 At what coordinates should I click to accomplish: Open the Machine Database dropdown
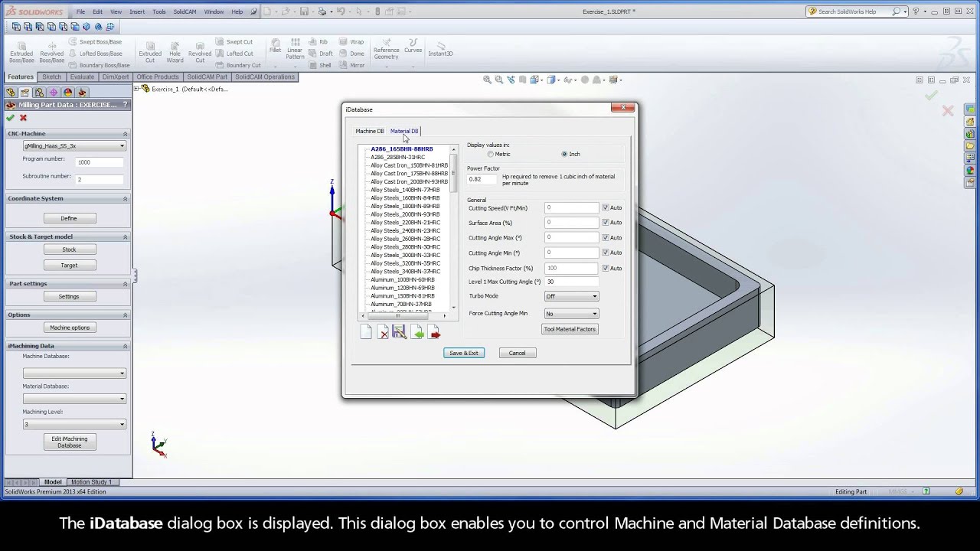click(x=74, y=373)
